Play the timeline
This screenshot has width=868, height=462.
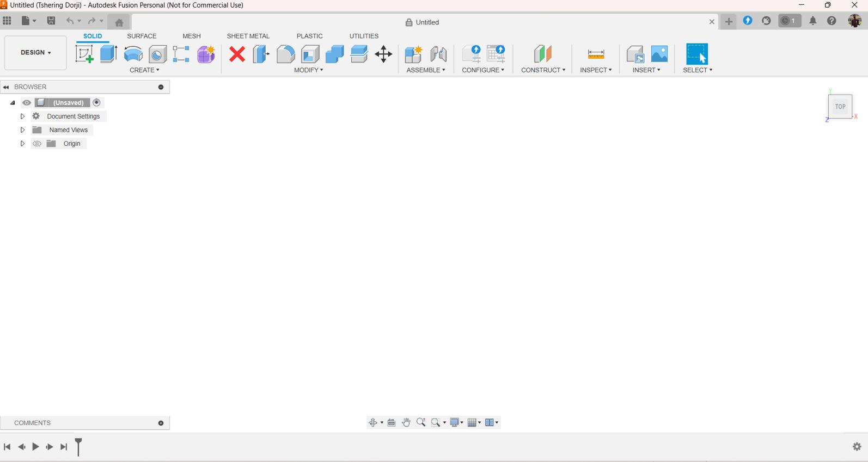point(35,447)
